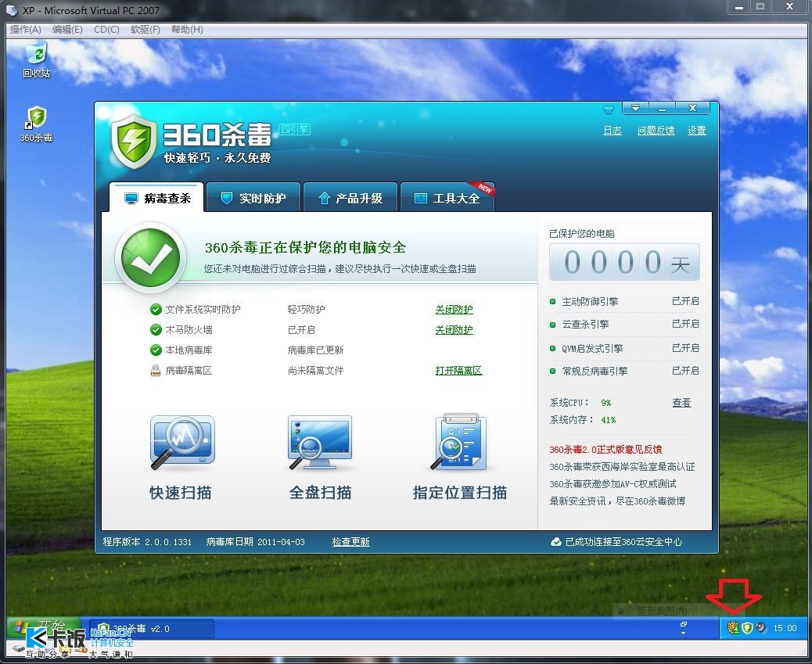Click the 快速扫描 label text

point(180,492)
